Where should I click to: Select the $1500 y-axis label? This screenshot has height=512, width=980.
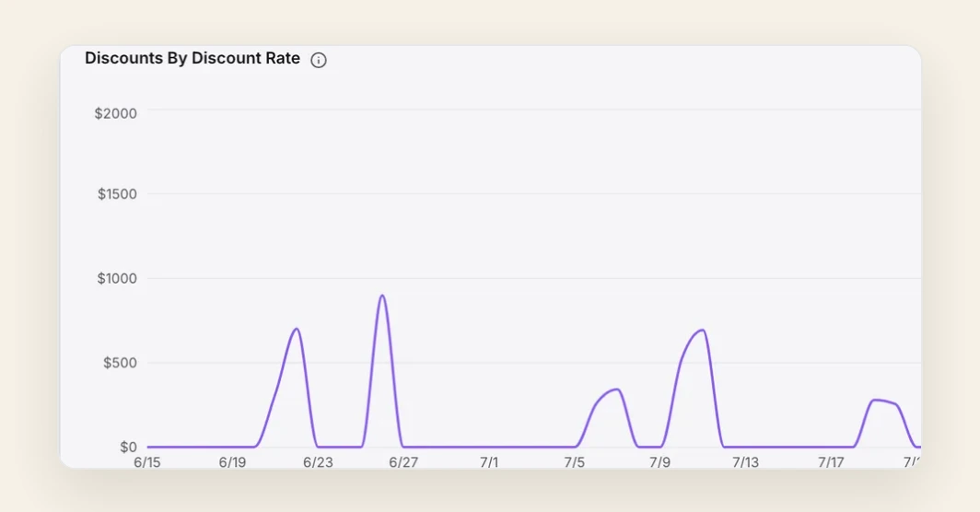(x=117, y=193)
